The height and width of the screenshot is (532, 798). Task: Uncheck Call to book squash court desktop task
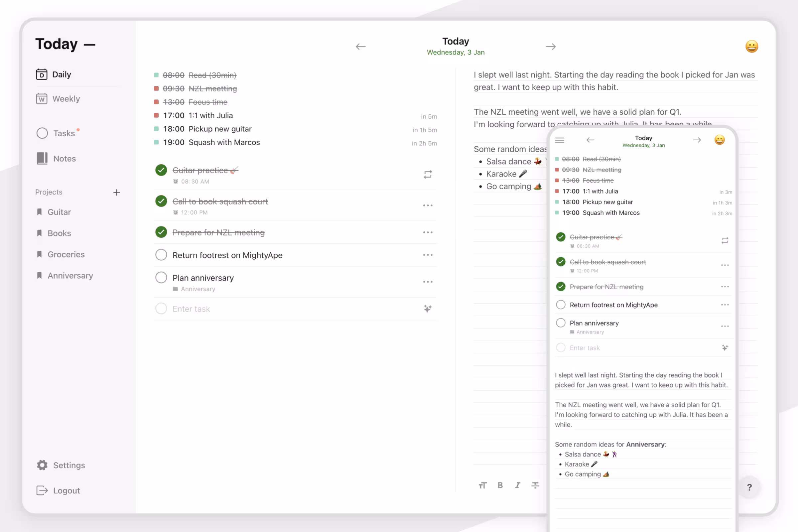161,201
